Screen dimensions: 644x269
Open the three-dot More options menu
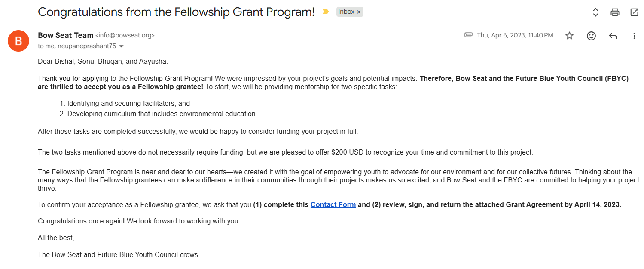pos(634,36)
